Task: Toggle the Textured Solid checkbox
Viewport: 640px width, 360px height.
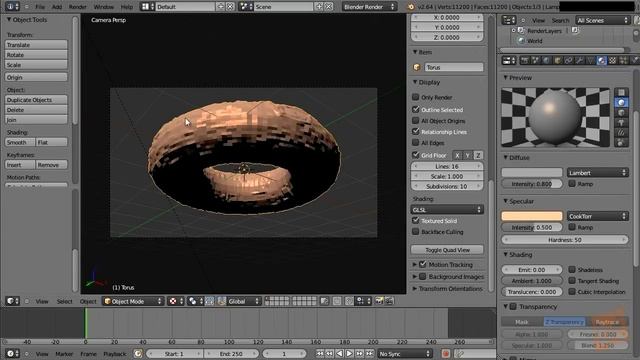Action: [416, 220]
